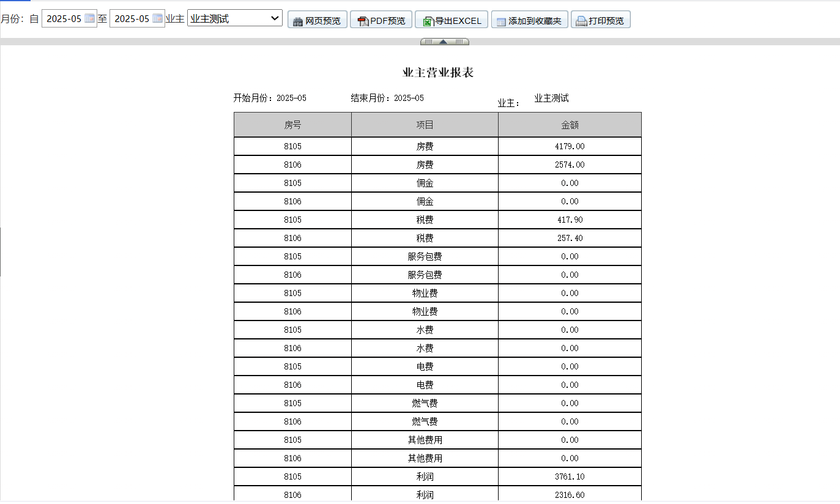Viewport: 840px width, 504px height.
Task: Click the PDF预览 button
Action: [x=381, y=20]
